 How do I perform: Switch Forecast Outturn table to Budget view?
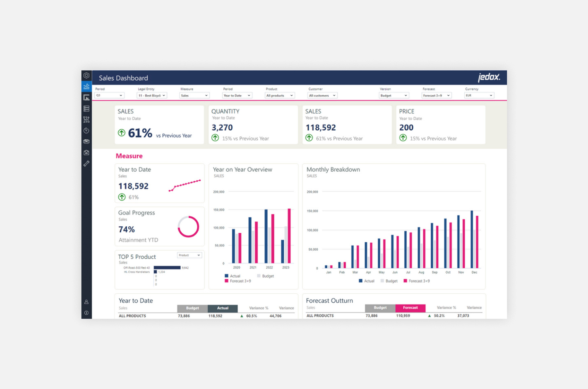pos(380,308)
